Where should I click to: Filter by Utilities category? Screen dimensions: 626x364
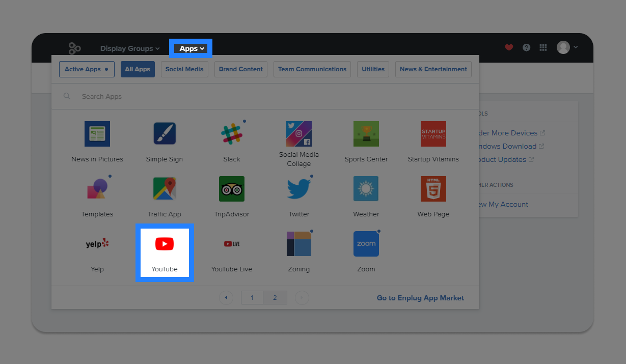click(373, 69)
